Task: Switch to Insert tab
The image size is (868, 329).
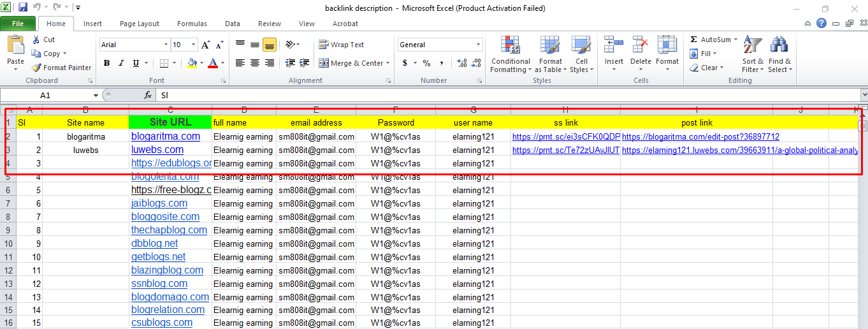Action: click(92, 24)
